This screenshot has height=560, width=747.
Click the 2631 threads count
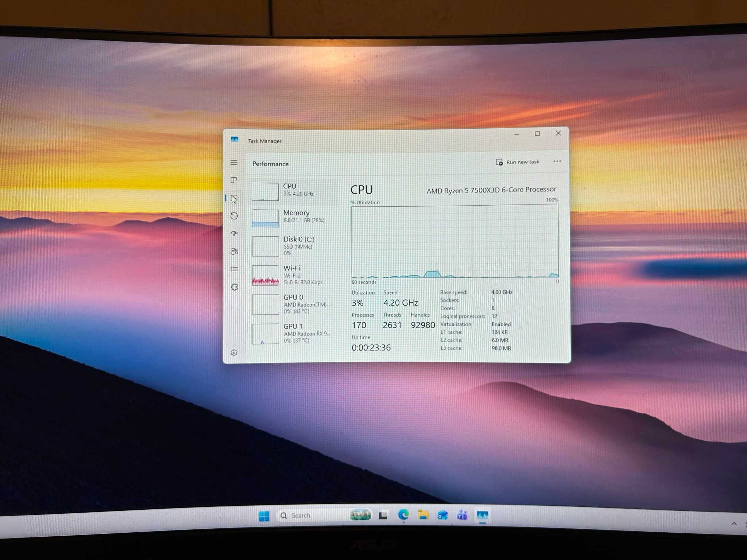coord(392,325)
